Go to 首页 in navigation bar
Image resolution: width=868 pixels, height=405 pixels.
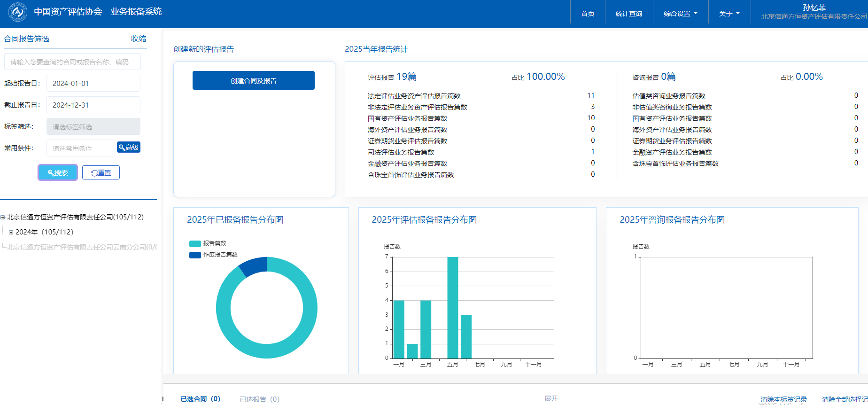pyautogui.click(x=587, y=14)
